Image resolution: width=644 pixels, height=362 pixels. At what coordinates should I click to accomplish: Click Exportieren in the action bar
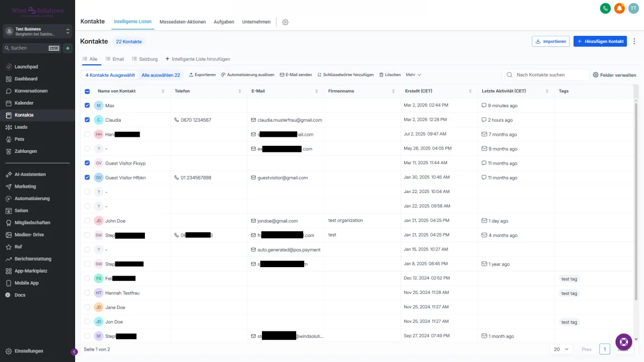(202, 75)
